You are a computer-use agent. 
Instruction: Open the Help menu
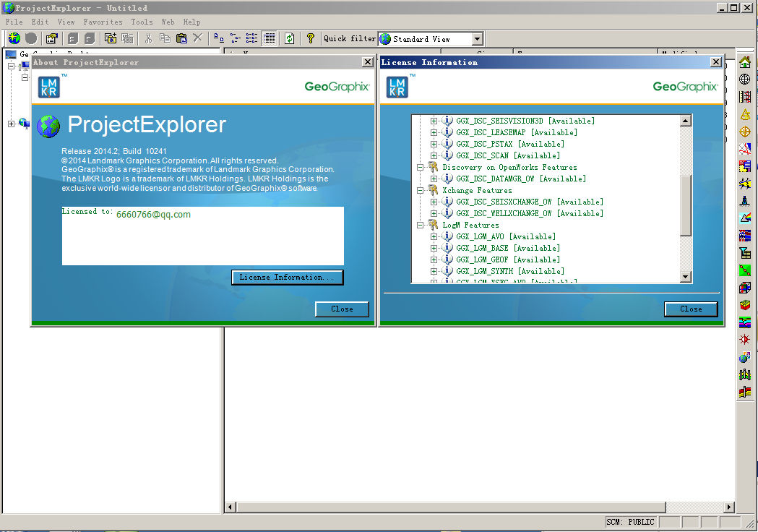coord(192,22)
